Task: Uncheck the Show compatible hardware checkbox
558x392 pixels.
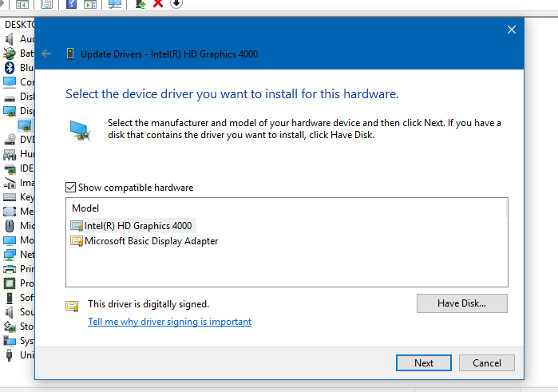Action: pyautogui.click(x=70, y=188)
